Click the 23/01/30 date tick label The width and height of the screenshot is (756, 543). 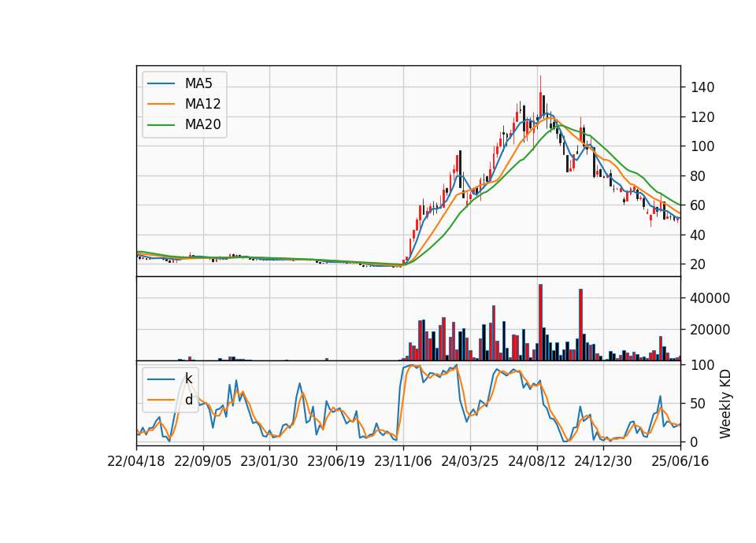pyautogui.click(x=269, y=461)
